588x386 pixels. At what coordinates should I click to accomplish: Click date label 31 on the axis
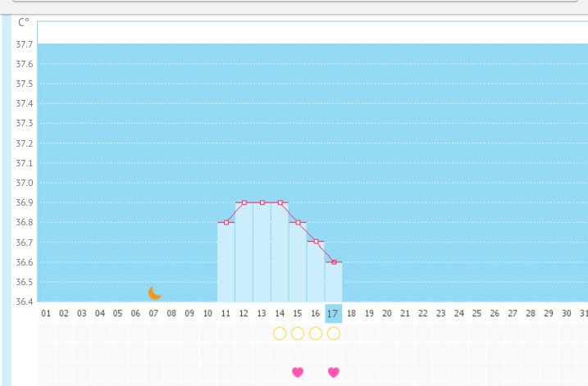(x=583, y=313)
